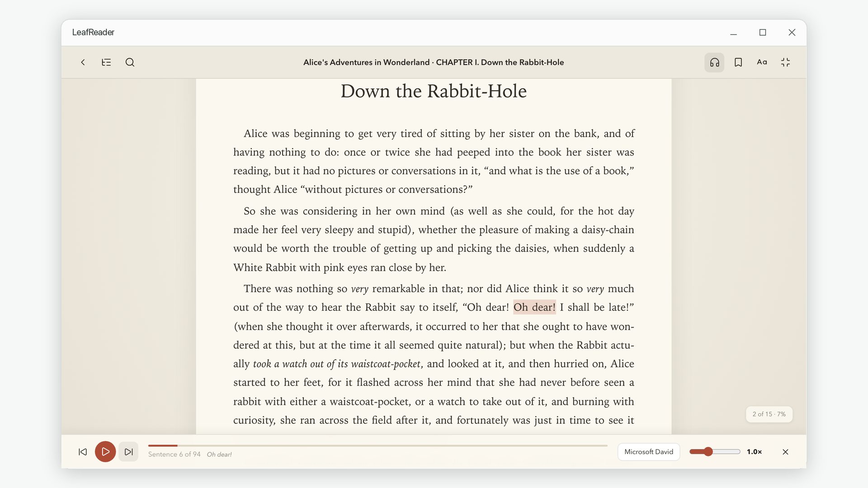This screenshot has width=868, height=488.
Task: Exit fullscreen reading mode
Action: [x=785, y=62]
